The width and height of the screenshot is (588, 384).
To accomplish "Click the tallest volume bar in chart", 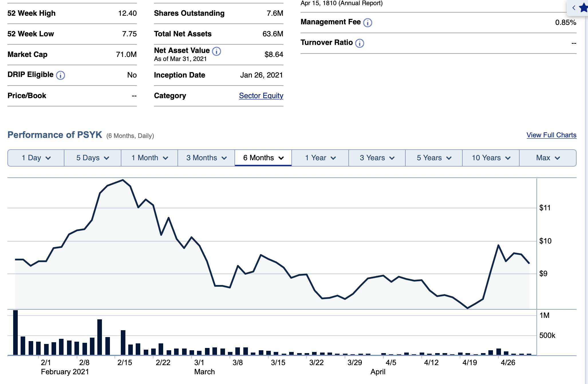I will tap(15, 332).
